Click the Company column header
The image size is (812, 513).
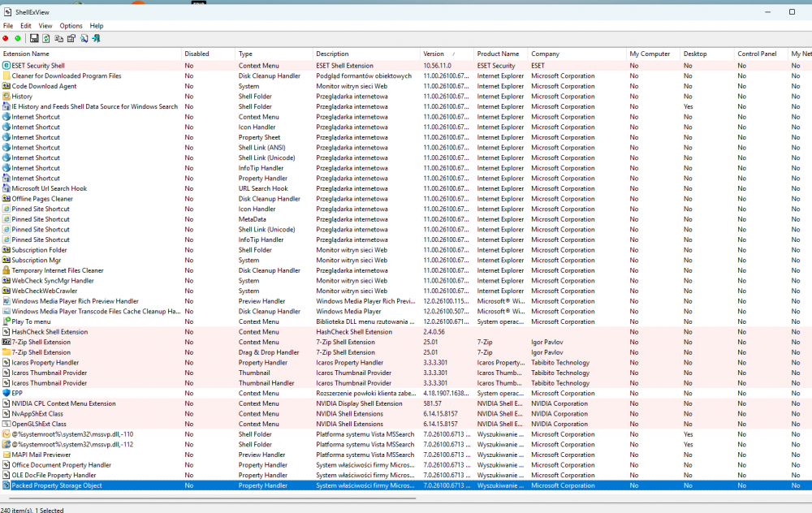(546, 54)
